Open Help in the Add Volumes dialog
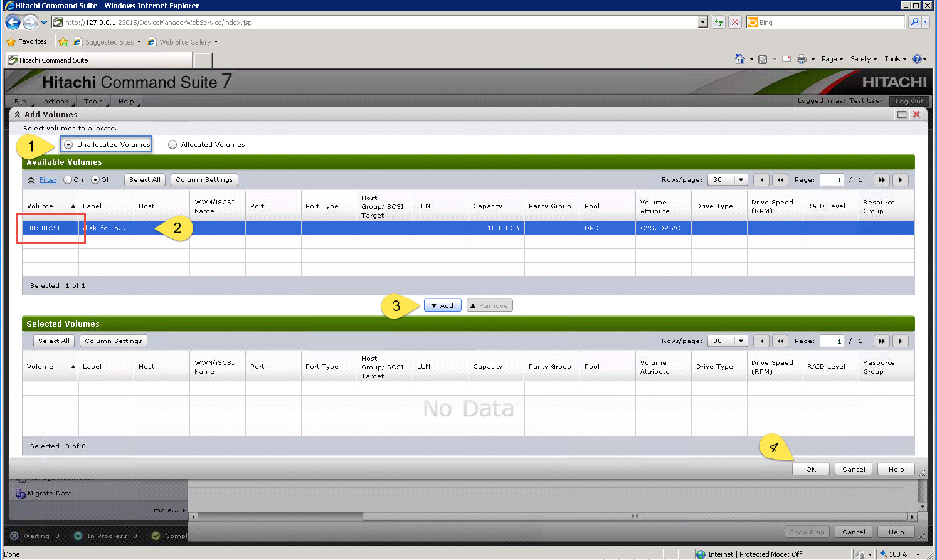 coord(896,469)
